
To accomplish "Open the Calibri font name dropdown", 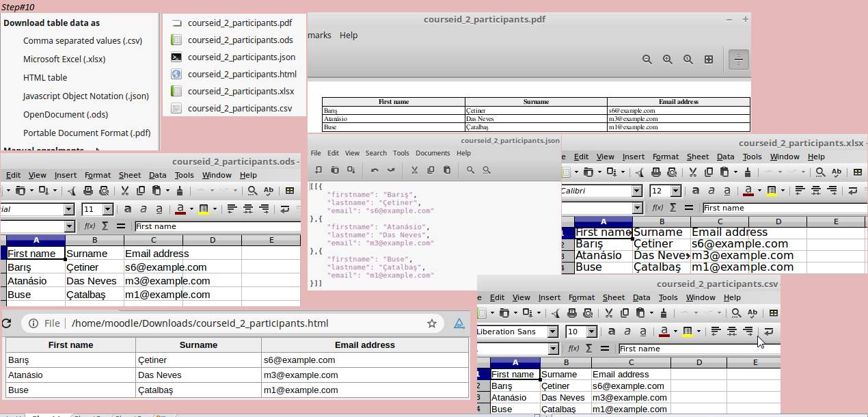I will [636, 191].
